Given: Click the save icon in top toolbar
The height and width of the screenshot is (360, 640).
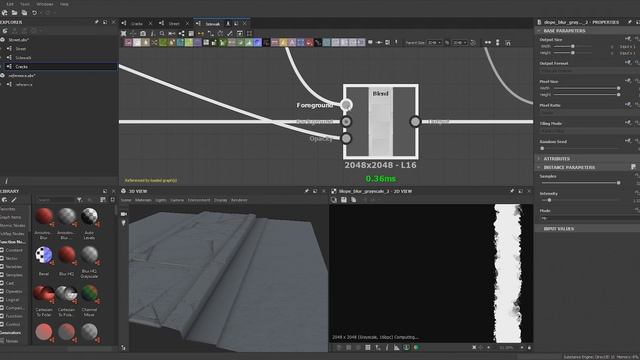Looking at the screenshot, I should coord(24,13).
